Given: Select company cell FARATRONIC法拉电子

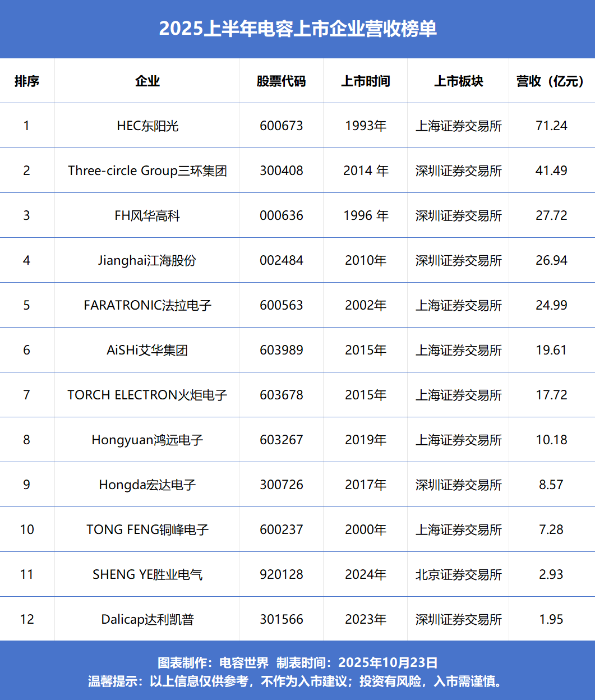Looking at the screenshot, I should pyautogui.click(x=147, y=305).
